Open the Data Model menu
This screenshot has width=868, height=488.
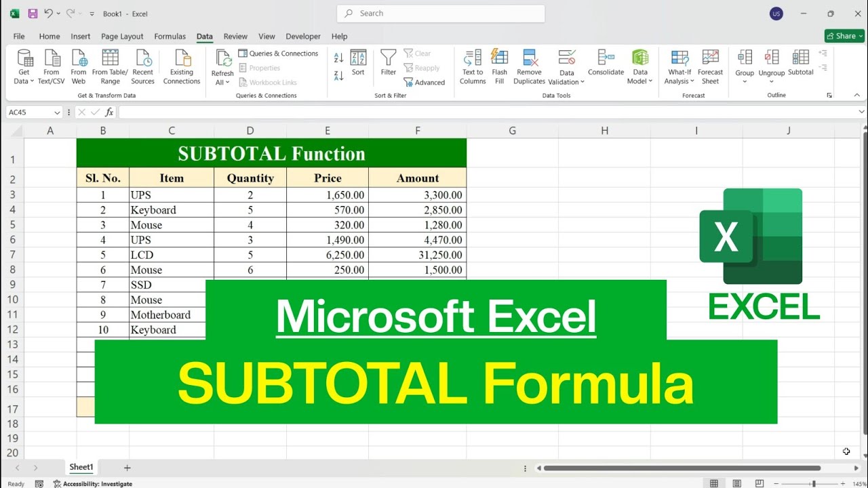click(640, 67)
